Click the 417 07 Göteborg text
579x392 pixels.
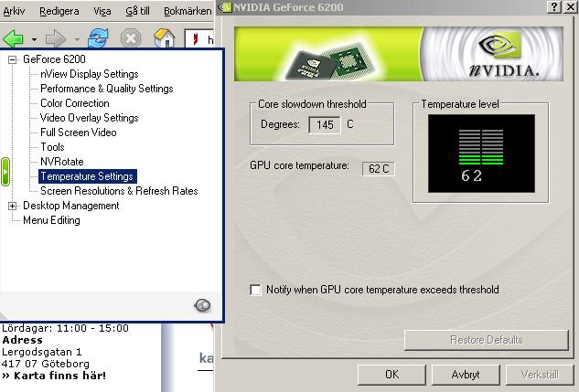46,364
